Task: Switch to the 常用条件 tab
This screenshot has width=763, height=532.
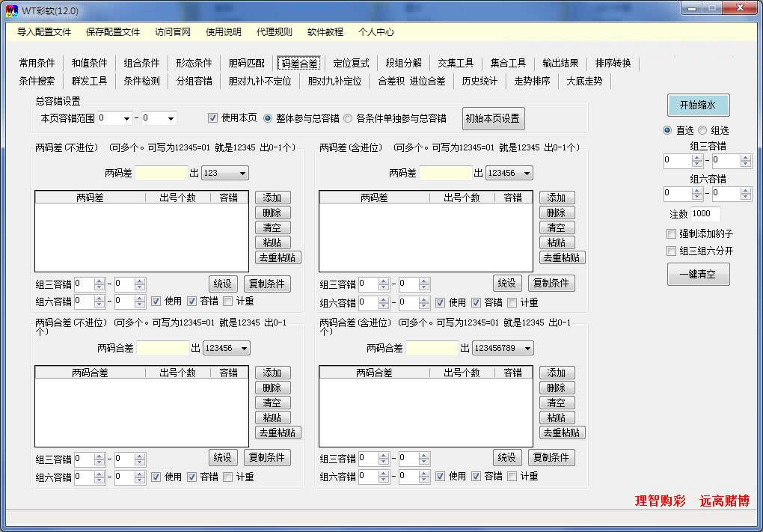Action: tap(36, 64)
